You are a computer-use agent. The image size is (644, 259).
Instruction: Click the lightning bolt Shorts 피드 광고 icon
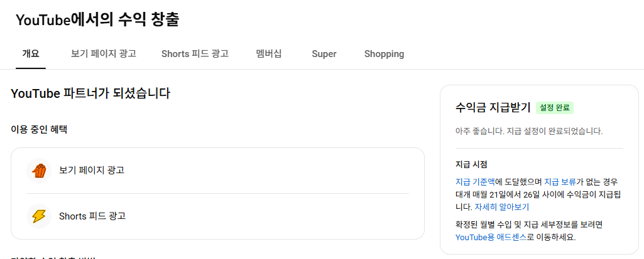click(39, 216)
